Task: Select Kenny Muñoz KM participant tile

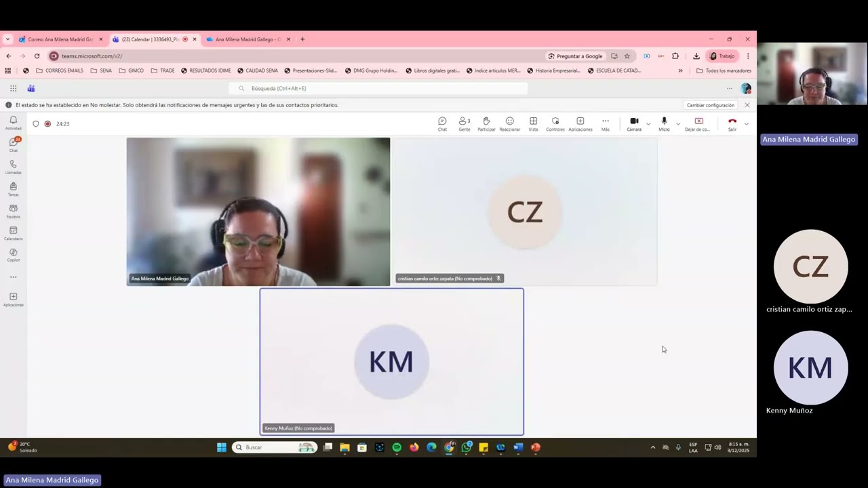Action: (392, 362)
